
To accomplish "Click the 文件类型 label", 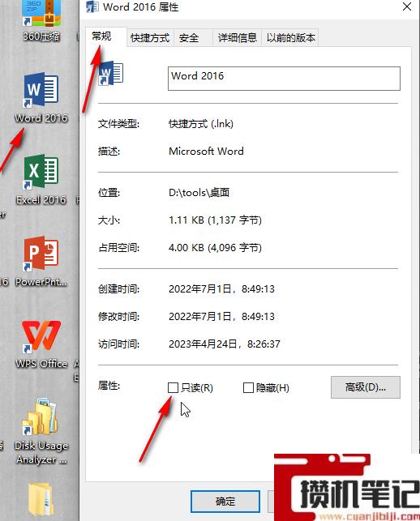I will point(118,124).
